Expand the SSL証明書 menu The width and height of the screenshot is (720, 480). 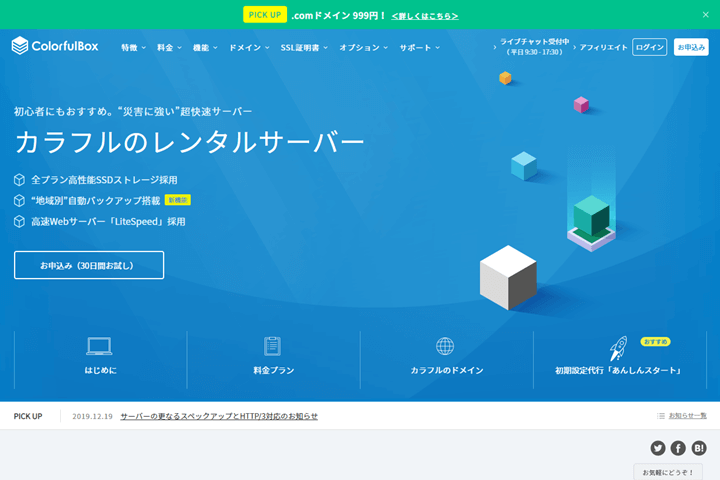304,47
